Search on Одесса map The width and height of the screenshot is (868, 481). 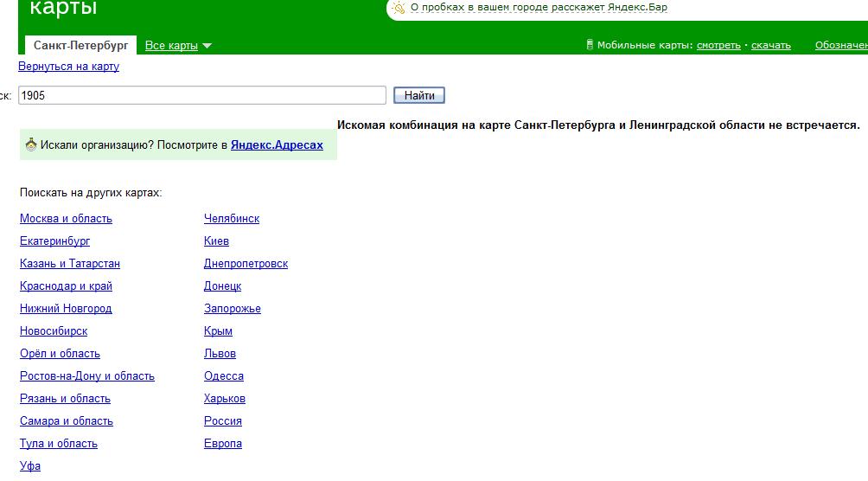[224, 376]
